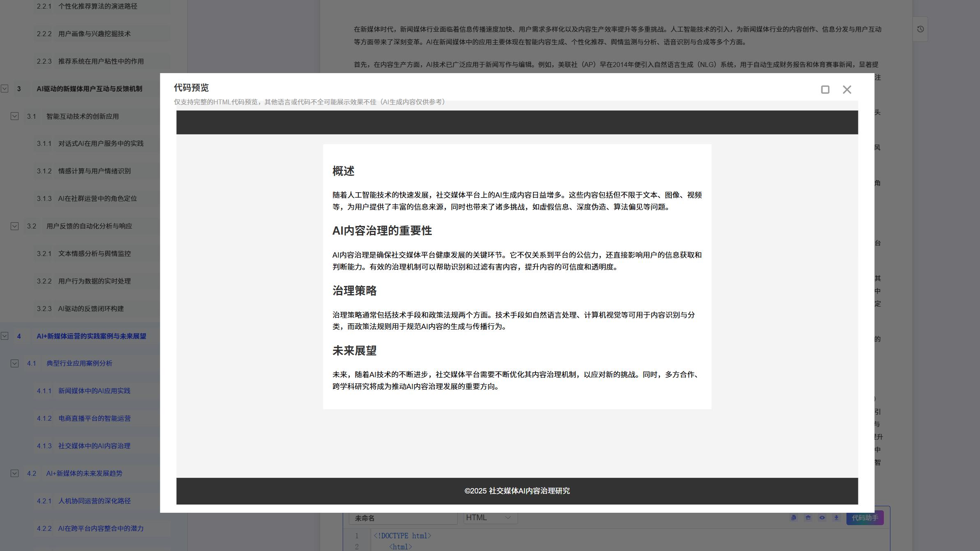Open the HTML language dropdown
This screenshot has height=551, width=980.
[x=490, y=518]
